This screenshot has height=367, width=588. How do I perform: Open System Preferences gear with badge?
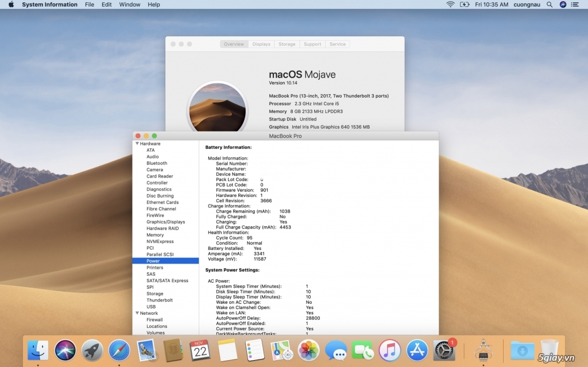444,350
